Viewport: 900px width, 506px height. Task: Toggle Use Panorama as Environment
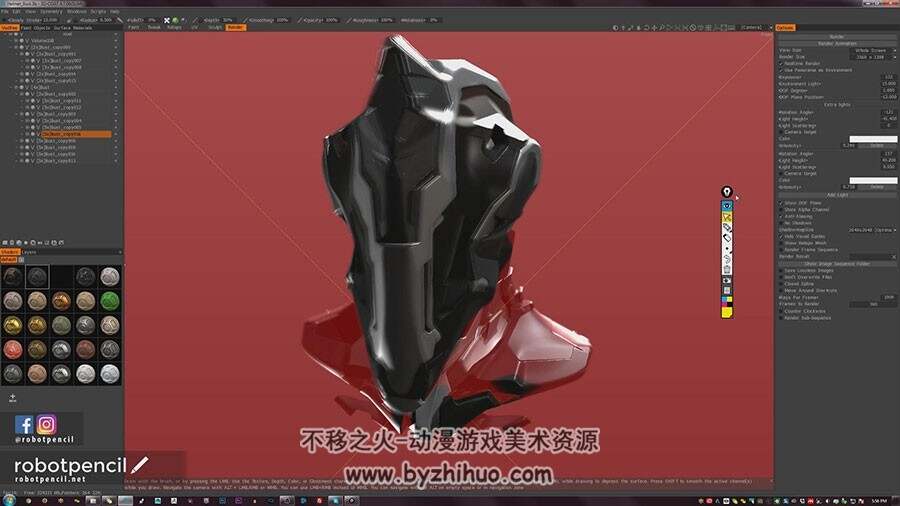click(x=781, y=71)
